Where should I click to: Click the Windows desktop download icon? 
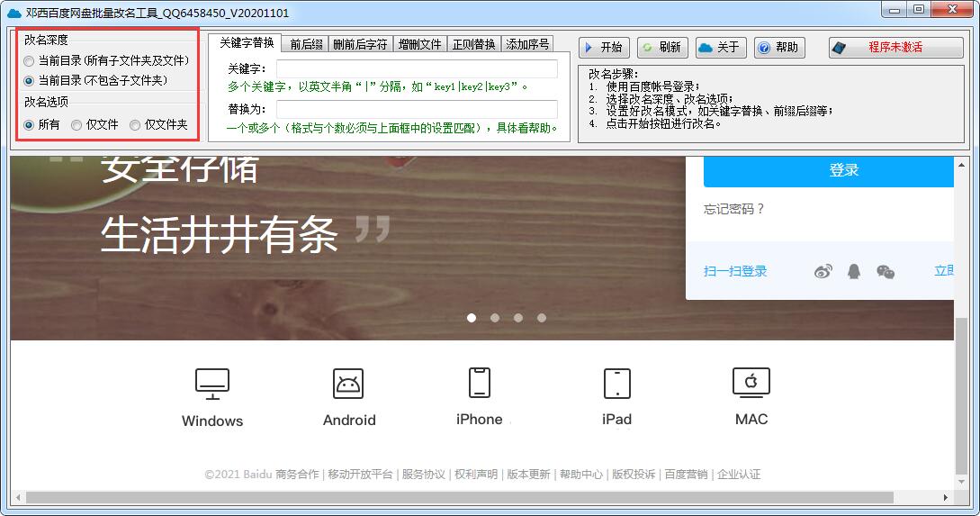click(212, 384)
